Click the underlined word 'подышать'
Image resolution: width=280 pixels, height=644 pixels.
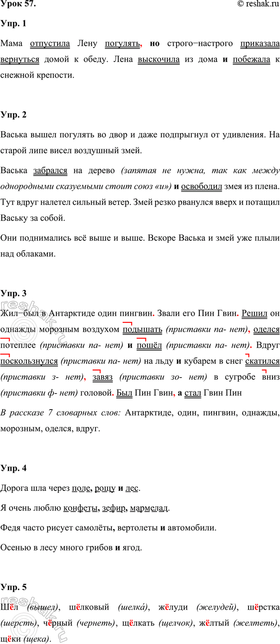point(136,330)
